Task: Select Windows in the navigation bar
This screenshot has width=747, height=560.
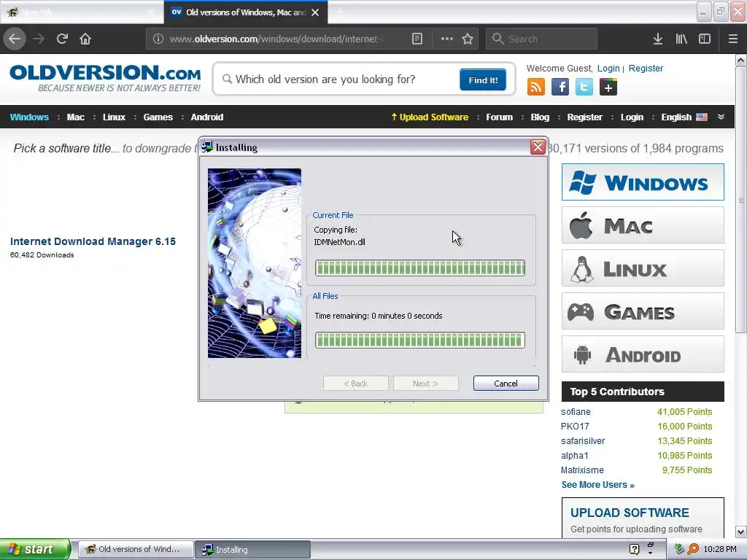Action: 29,117
